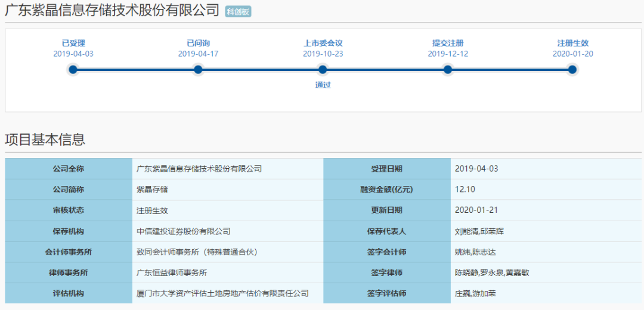
Task: Click date 2020-01-20 in timeline
Action: pos(573,54)
